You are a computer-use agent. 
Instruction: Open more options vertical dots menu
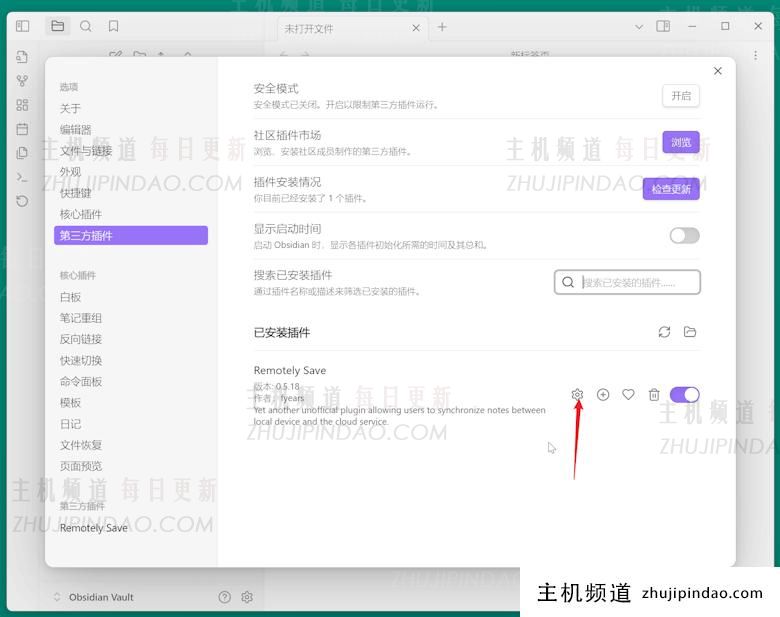(x=755, y=55)
